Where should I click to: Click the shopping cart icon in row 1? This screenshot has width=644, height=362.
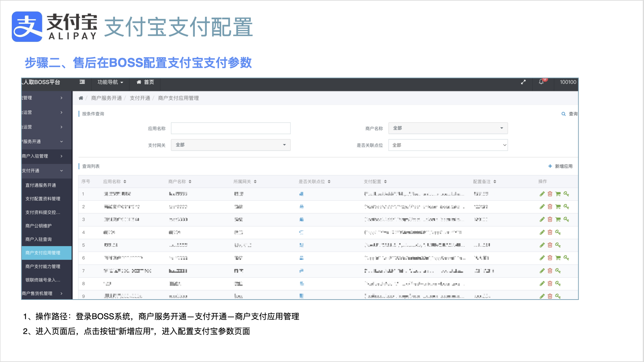(x=558, y=194)
